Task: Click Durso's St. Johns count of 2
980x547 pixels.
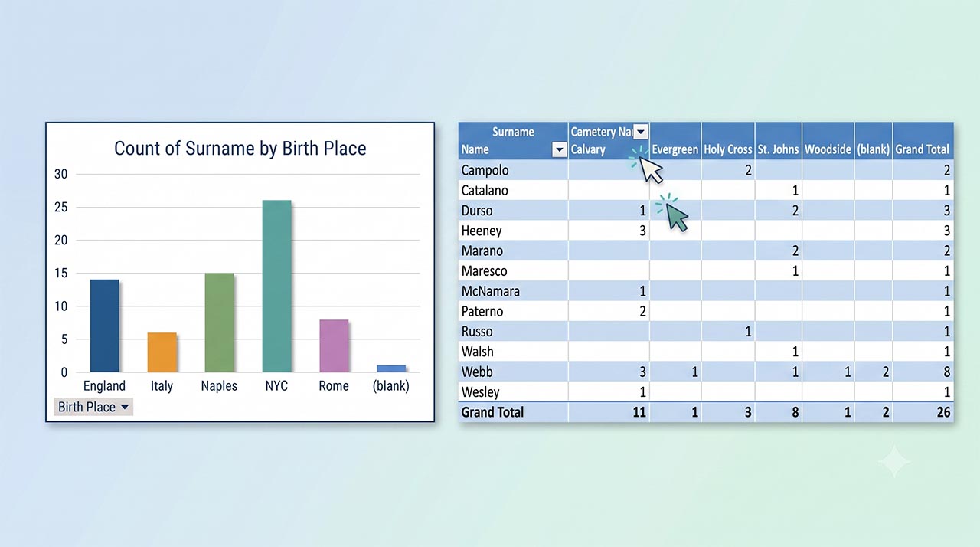Action: 795,211
